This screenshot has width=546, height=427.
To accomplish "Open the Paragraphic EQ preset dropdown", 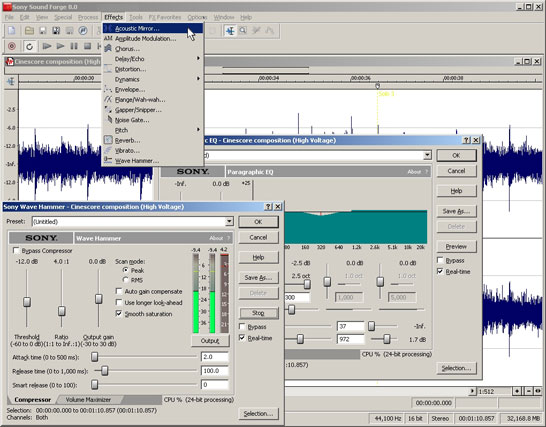I will (427, 155).
